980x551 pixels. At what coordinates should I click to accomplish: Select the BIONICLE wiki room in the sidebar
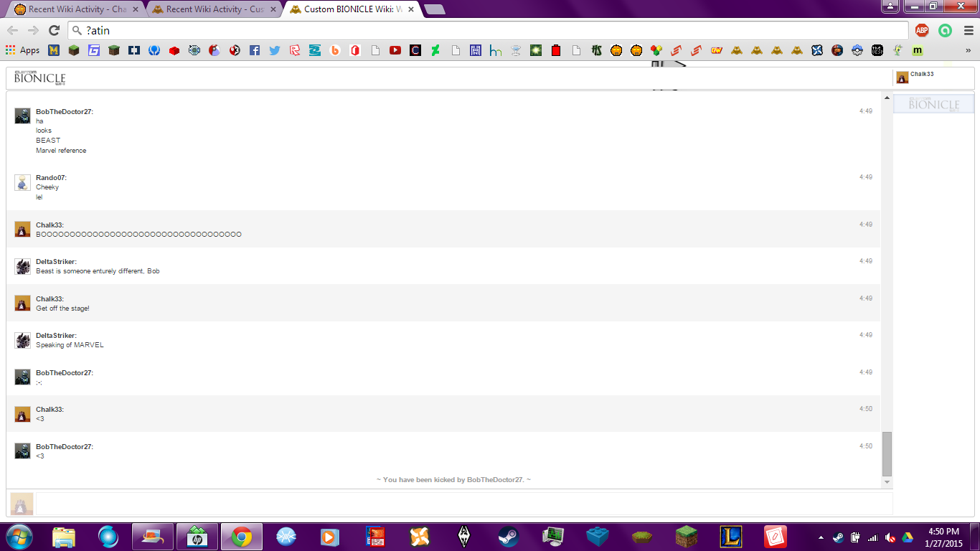pyautogui.click(x=933, y=104)
